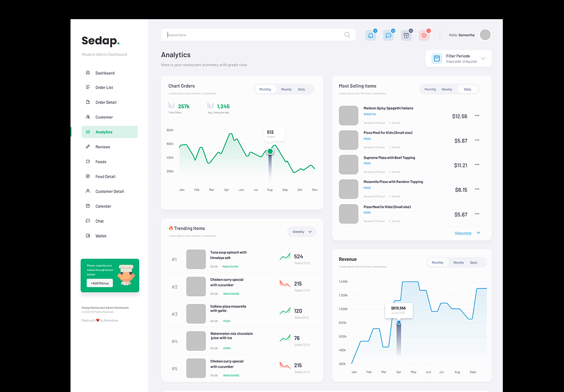Select the Analytics icon in the sidebar

click(x=89, y=132)
